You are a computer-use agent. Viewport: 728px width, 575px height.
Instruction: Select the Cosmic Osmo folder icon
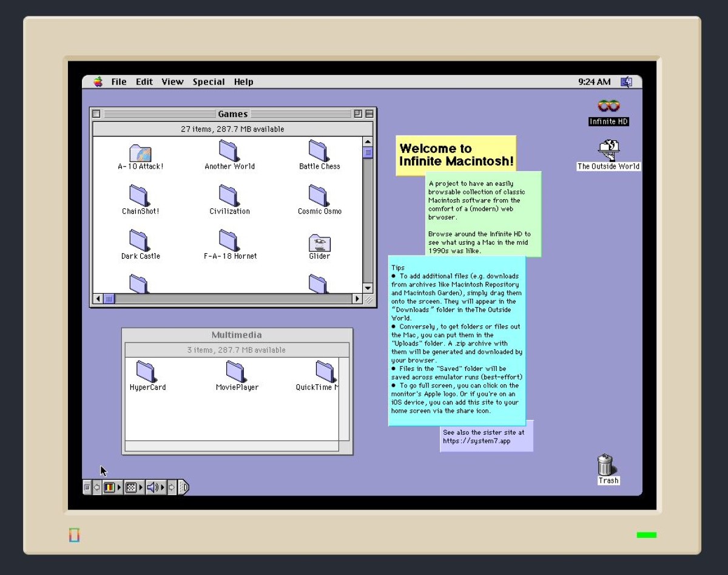click(x=319, y=196)
